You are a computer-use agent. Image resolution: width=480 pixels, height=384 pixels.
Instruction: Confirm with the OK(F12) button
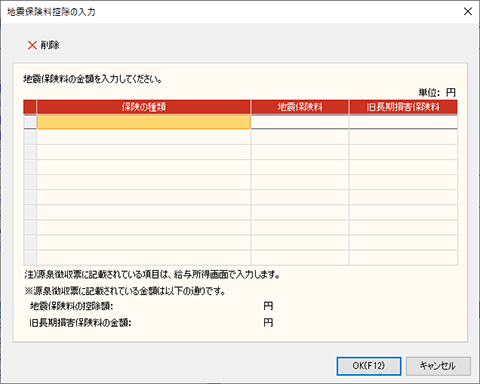(369, 366)
